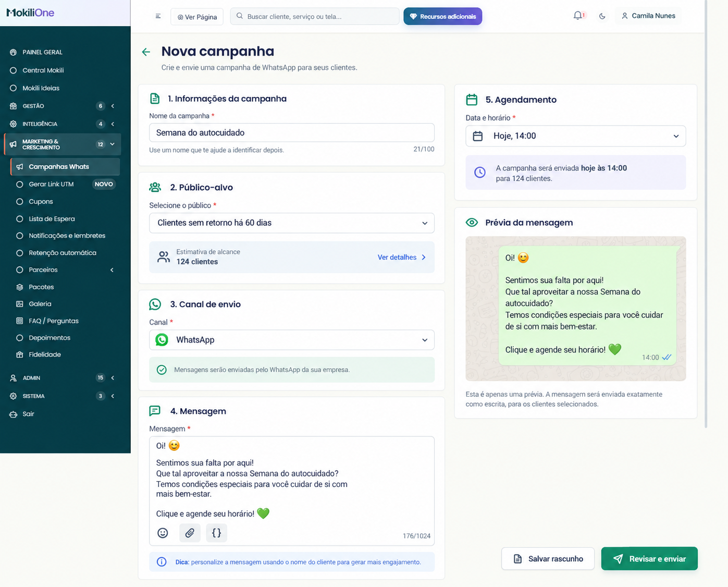Go back with the left arrow

click(146, 52)
